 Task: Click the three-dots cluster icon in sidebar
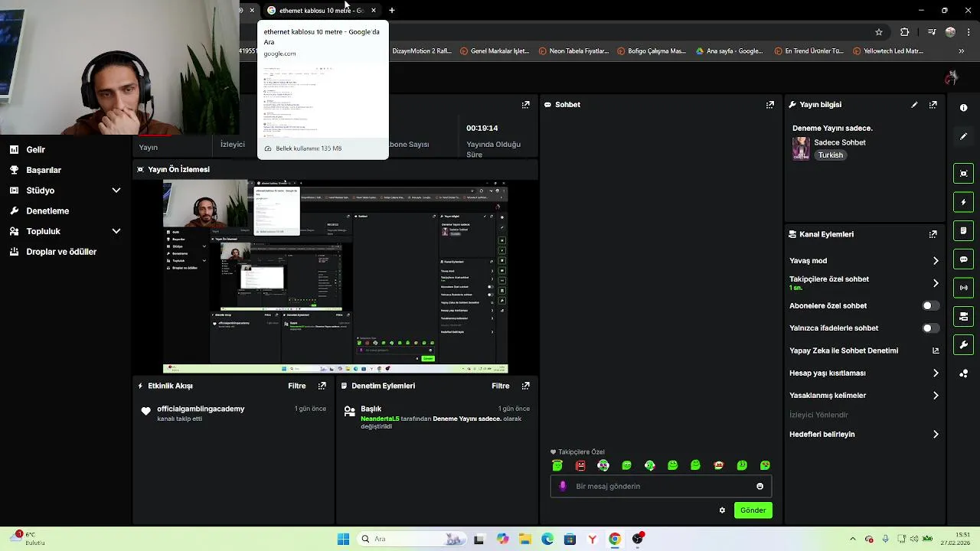click(963, 373)
